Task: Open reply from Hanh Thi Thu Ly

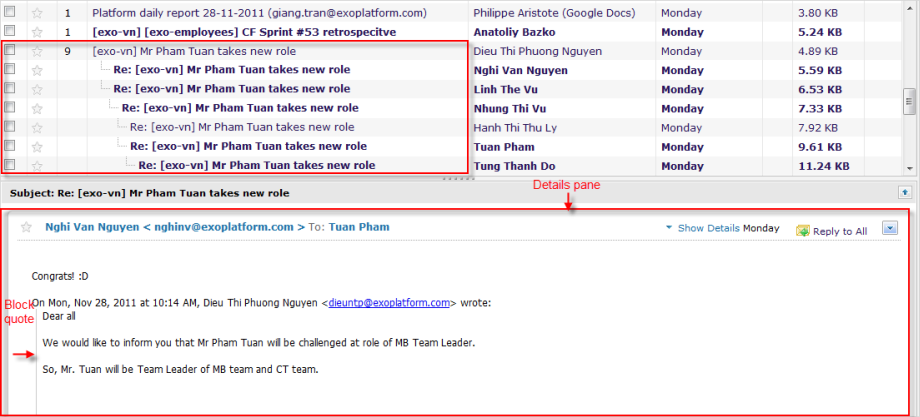Action: coord(242,127)
